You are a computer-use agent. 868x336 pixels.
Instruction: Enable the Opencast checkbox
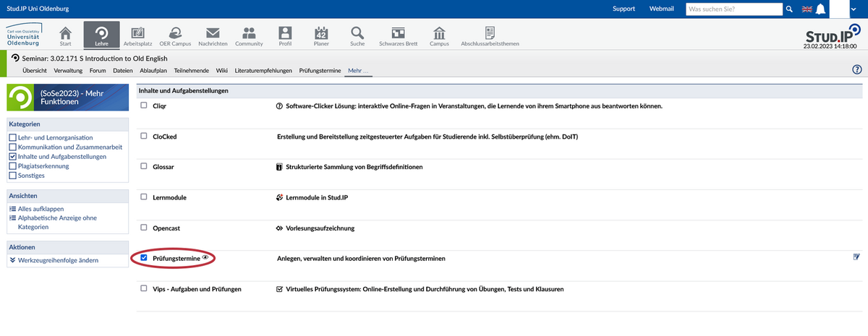tap(144, 228)
